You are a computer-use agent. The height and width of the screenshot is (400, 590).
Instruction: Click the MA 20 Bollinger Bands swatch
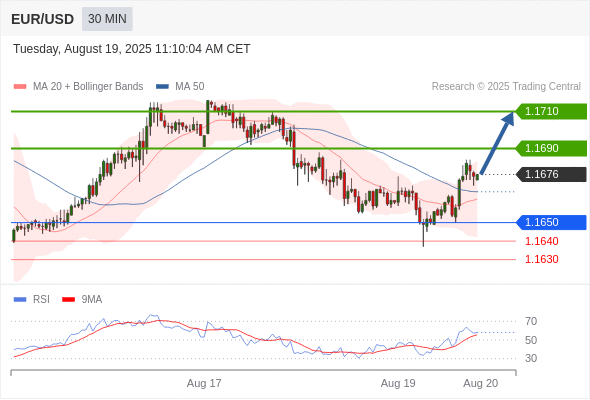click(x=20, y=87)
